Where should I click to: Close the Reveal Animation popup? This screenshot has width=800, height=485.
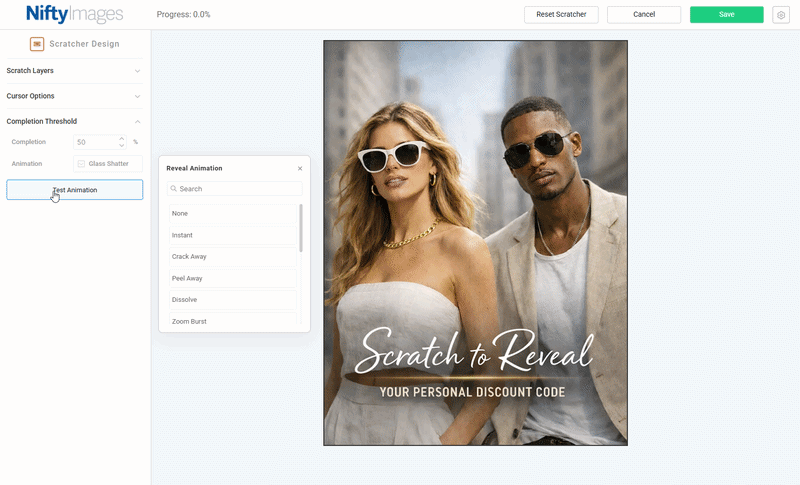[300, 169]
